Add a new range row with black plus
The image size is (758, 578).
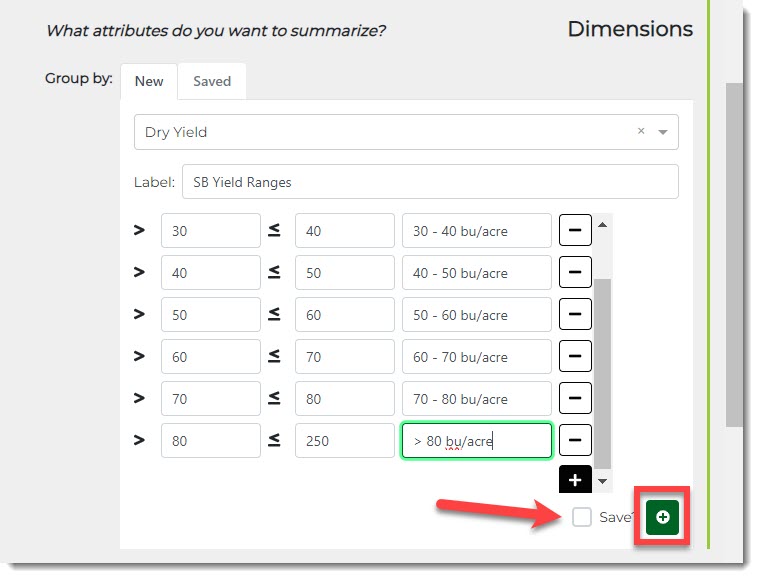click(574, 480)
